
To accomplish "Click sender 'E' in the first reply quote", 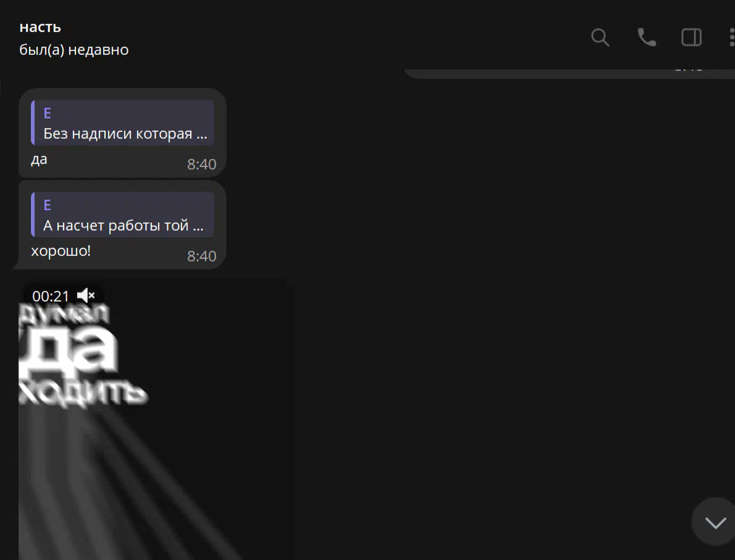I will click(x=48, y=113).
